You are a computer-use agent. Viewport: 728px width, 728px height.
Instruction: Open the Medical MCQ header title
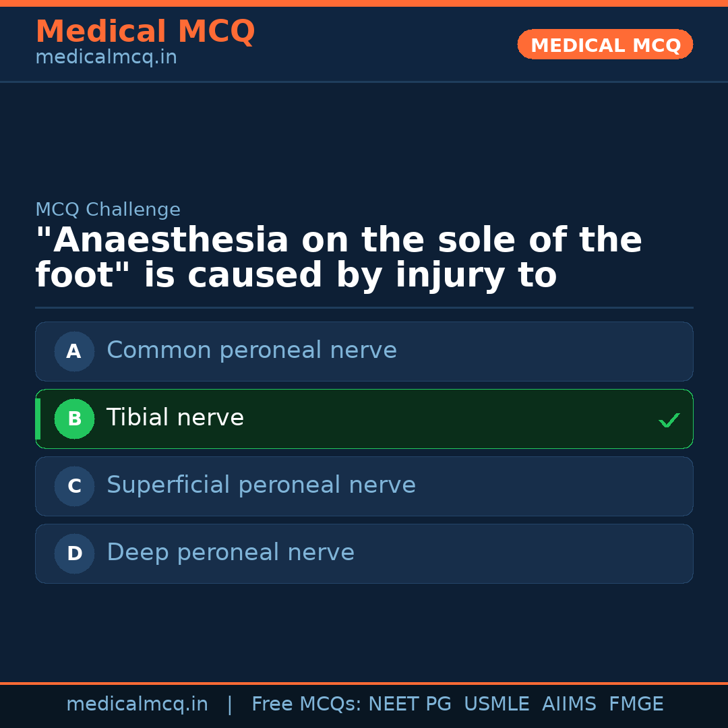(145, 32)
